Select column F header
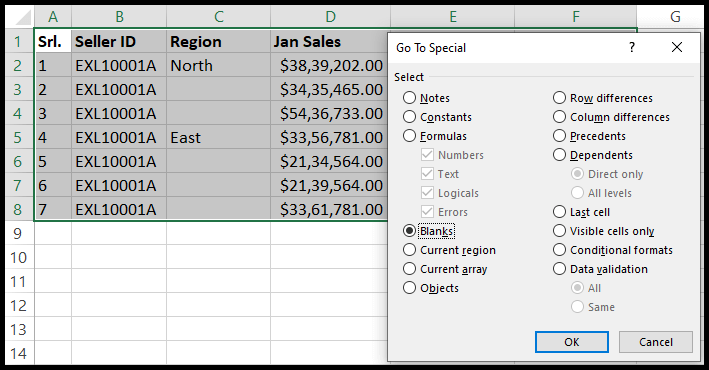The image size is (709, 370). [x=576, y=17]
